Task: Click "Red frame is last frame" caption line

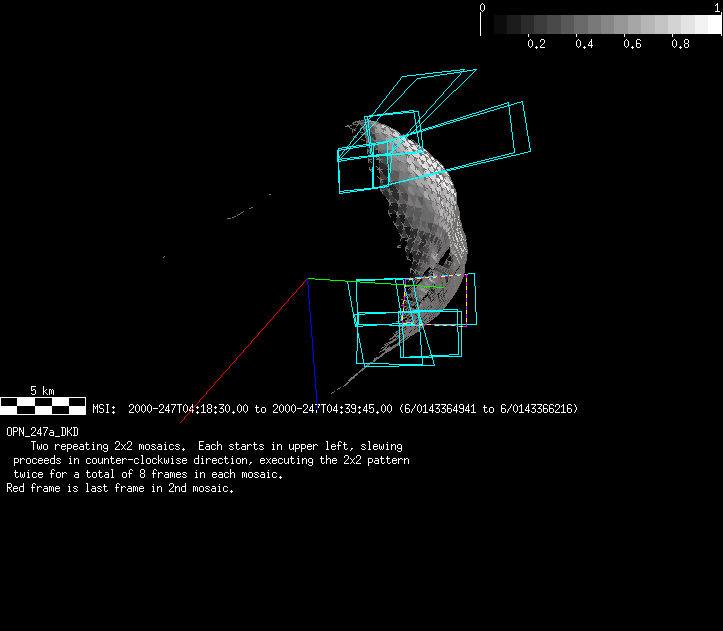Action: [x=120, y=489]
